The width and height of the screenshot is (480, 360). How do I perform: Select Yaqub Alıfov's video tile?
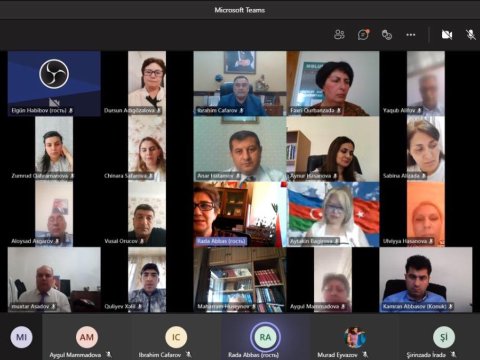pyautogui.click(x=426, y=83)
